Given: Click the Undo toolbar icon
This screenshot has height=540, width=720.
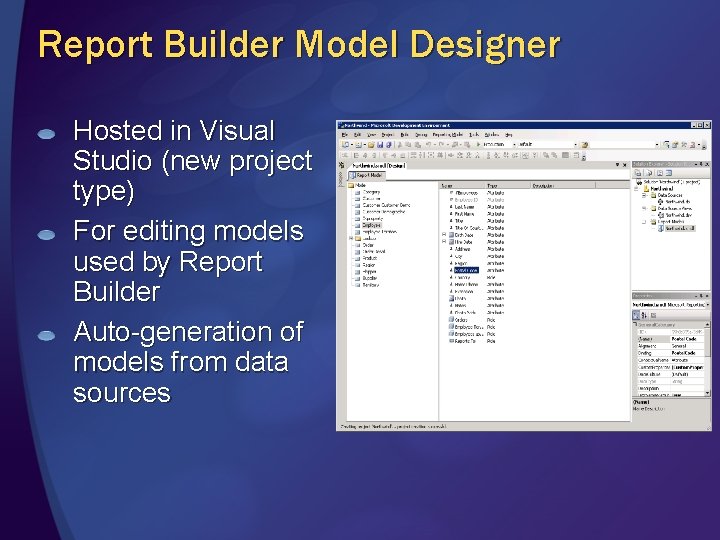Looking at the screenshot, I should click(x=428, y=144).
